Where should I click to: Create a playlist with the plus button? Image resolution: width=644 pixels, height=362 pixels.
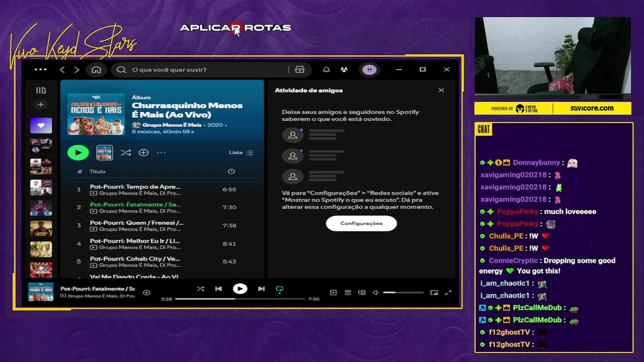pyautogui.click(x=41, y=105)
